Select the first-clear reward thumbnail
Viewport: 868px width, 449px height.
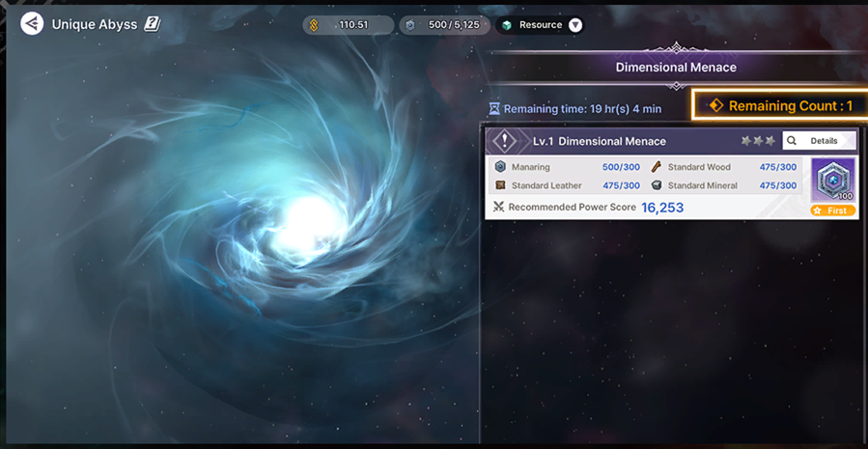point(832,181)
